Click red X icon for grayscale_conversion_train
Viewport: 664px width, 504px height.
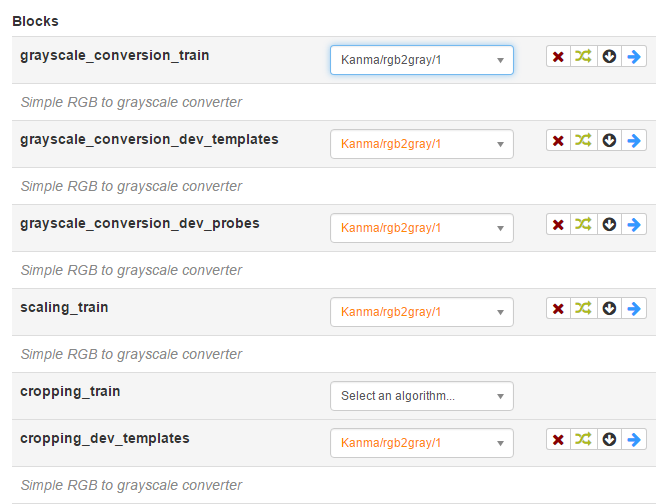(x=558, y=56)
